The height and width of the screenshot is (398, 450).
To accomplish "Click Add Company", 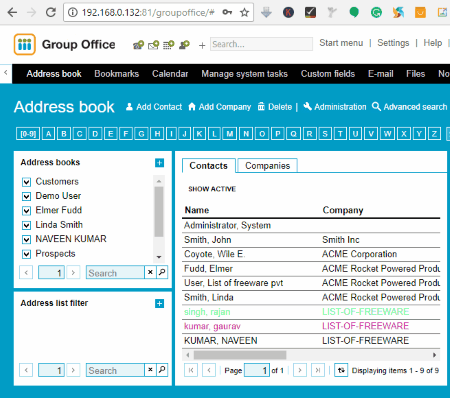I will [x=220, y=107].
